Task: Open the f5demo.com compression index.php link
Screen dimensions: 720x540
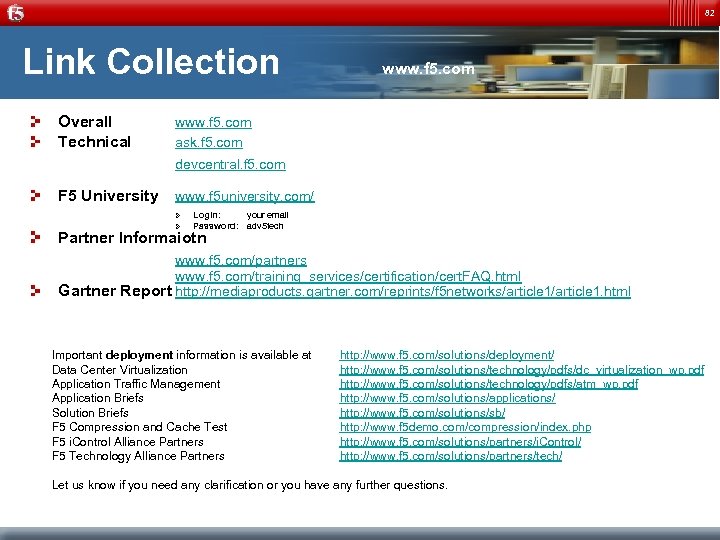Action: [465, 427]
